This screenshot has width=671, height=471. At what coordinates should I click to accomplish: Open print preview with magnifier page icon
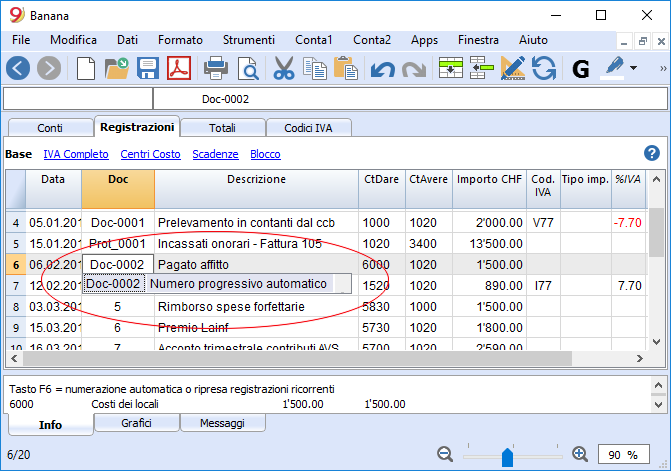[248, 68]
